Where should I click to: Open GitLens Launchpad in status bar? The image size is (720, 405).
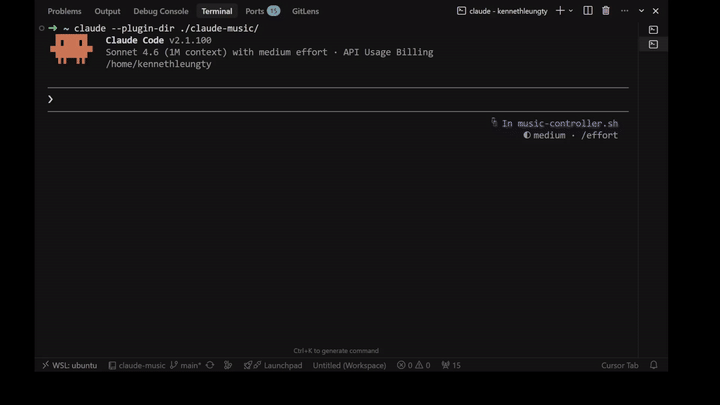click(x=273, y=365)
